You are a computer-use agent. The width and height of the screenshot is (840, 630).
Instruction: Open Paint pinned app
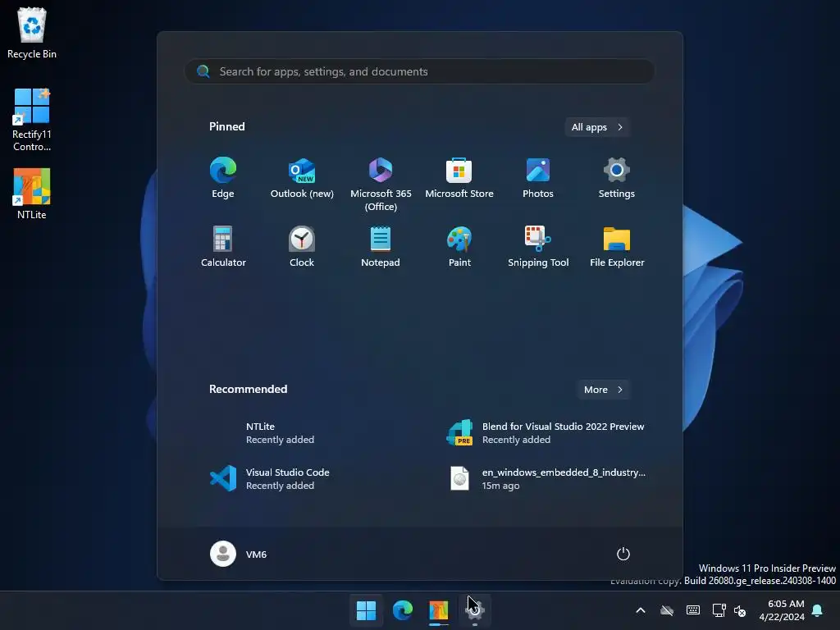(x=459, y=247)
